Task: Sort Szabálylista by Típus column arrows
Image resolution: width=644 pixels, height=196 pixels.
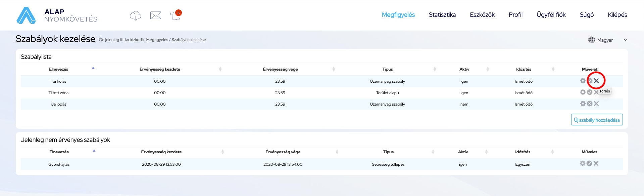Action: tap(435, 69)
